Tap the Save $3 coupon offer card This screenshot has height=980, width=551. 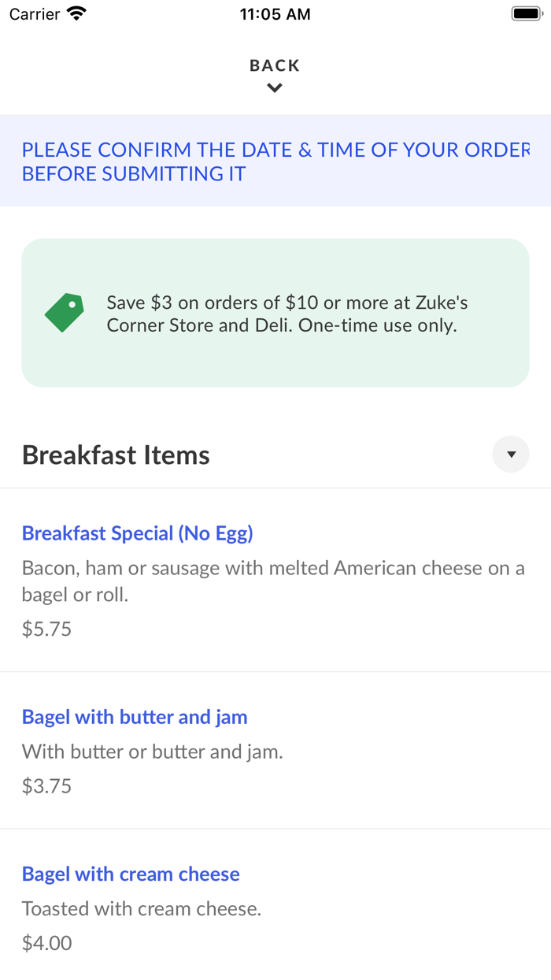coord(275,313)
